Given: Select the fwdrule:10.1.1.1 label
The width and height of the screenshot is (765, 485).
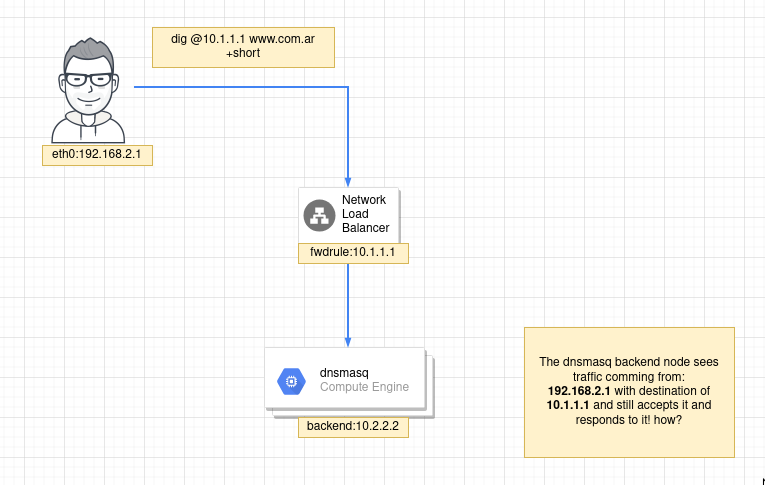Looking at the screenshot, I should (353, 253).
